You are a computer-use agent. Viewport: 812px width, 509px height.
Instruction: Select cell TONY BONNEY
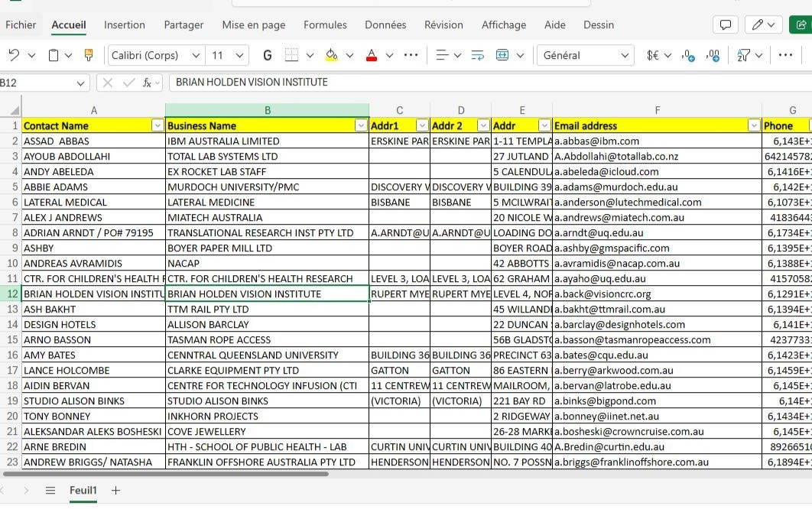click(93, 417)
